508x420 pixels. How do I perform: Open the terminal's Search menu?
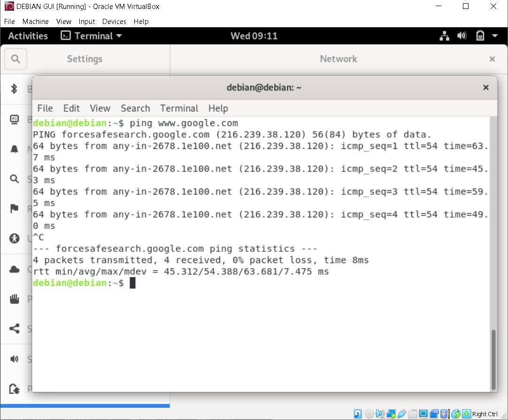(x=135, y=108)
